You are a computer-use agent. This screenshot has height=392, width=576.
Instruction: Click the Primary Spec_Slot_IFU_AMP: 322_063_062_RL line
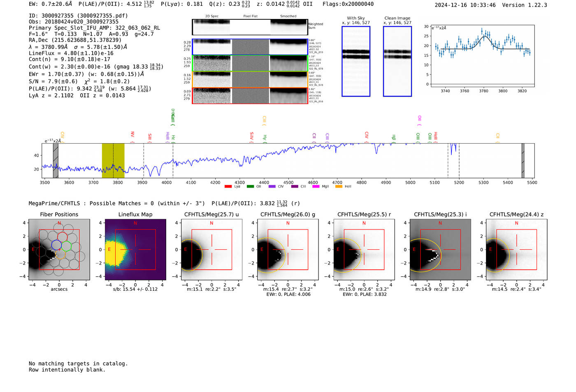tap(94, 28)
